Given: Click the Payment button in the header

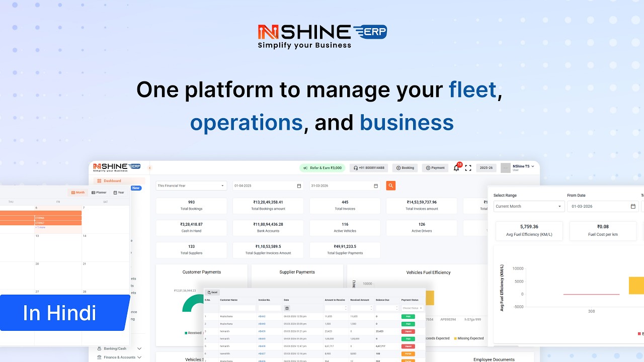Looking at the screenshot, I should coord(435,168).
